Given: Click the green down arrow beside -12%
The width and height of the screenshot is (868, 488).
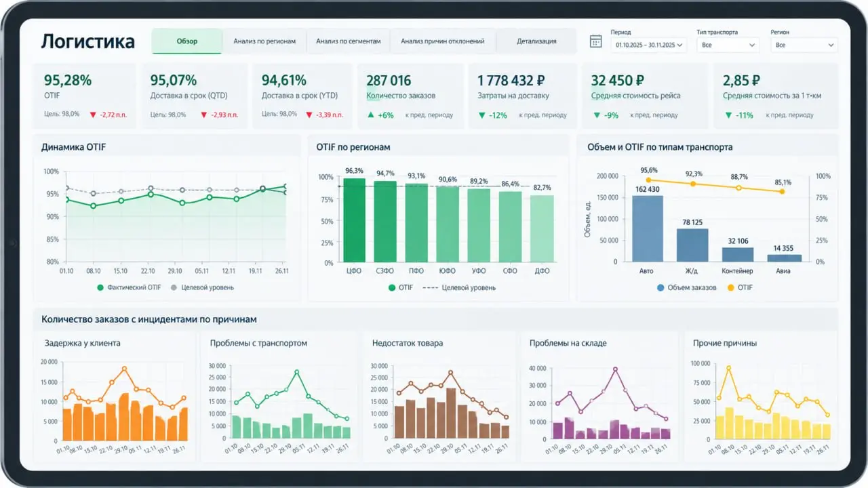Looking at the screenshot, I should [481, 115].
